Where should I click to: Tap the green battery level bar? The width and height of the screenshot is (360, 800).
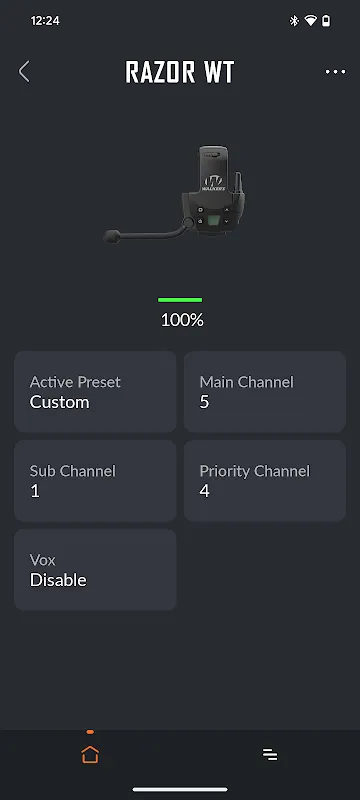[x=180, y=300]
